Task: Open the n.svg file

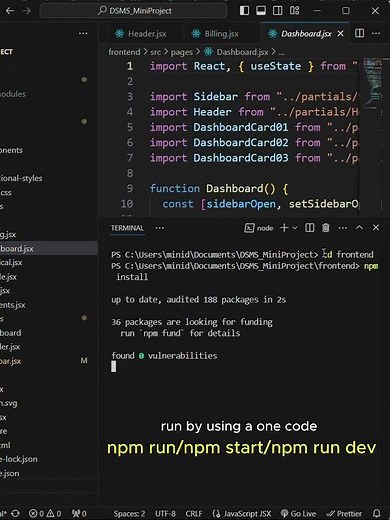Action: coord(49,403)
